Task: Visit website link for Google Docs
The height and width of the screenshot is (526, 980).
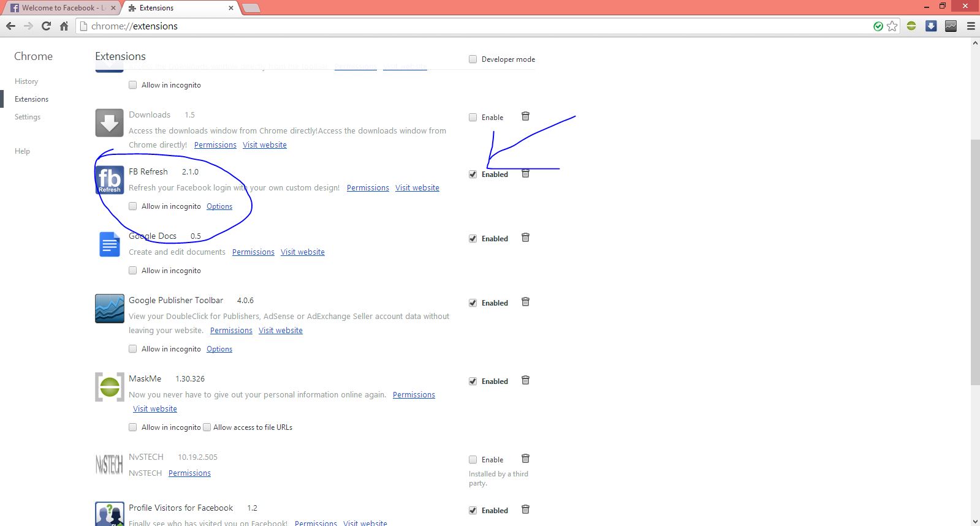Action: pyautogui.click(x=303, y=252)
